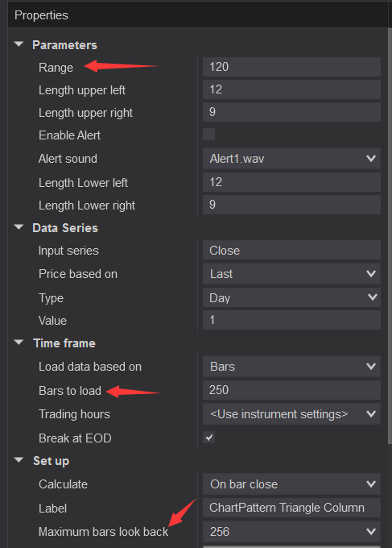392x548 pixels.
Task: Open the Trading hours dropdown
Action: pyautogui.click(x=291, y=414)
